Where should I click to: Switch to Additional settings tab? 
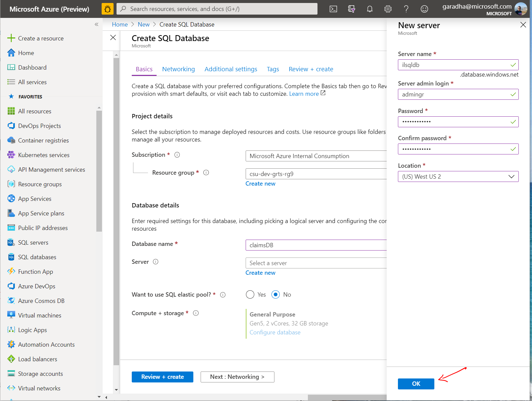[x=231, y=69]
